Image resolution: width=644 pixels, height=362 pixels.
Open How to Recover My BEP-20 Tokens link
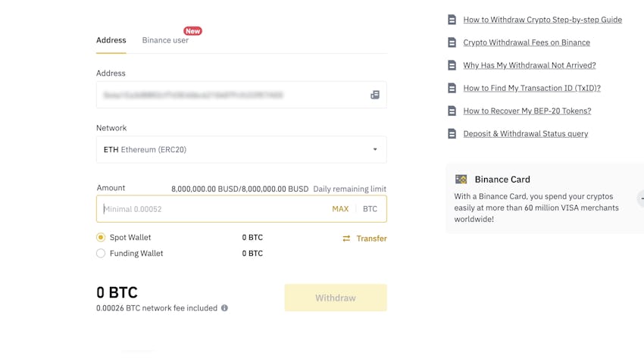527,111
